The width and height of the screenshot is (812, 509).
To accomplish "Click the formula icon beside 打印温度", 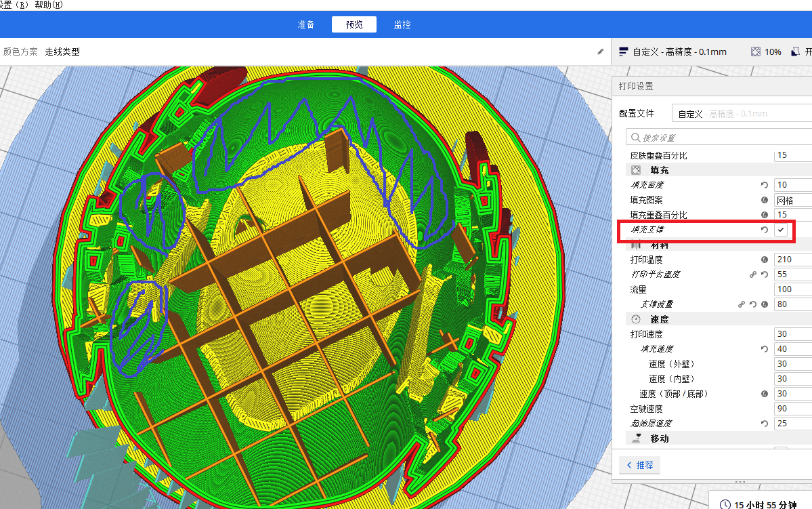I will point(765,260).
